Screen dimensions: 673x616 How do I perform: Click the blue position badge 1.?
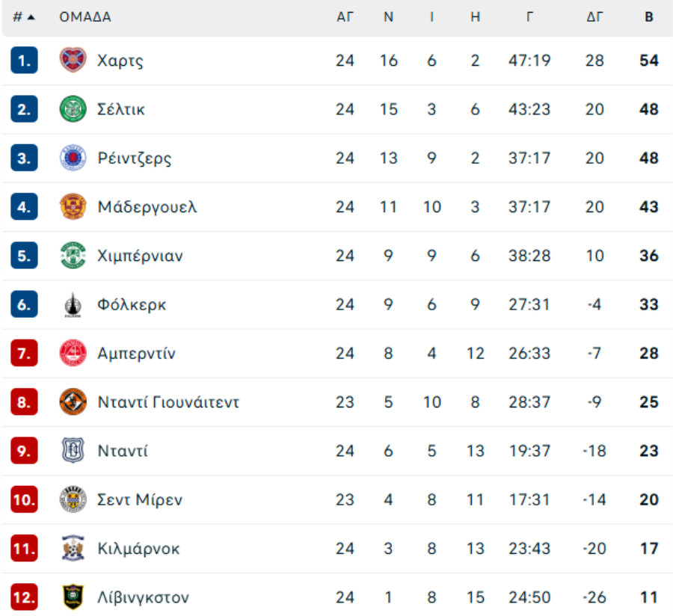point(24,61)
